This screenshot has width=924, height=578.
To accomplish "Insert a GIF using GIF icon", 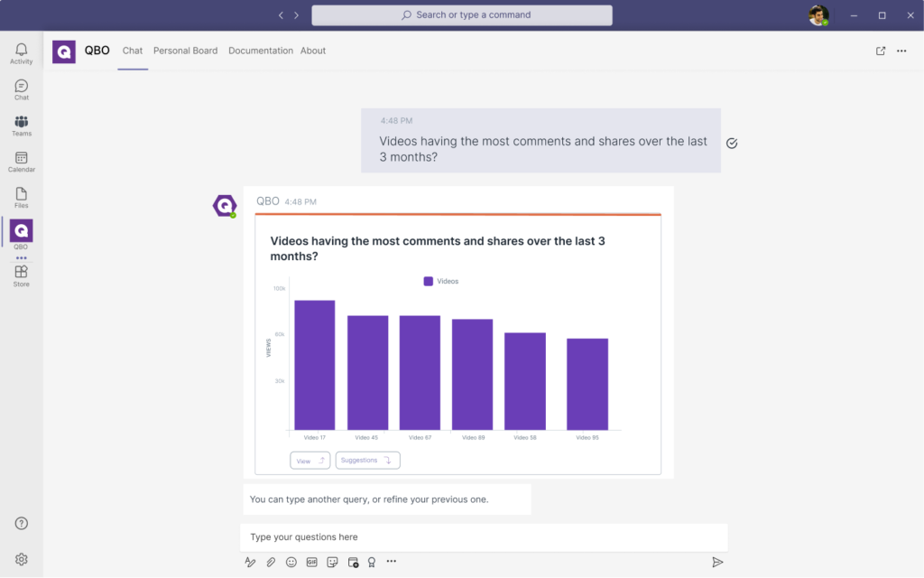I will (312, 562).
